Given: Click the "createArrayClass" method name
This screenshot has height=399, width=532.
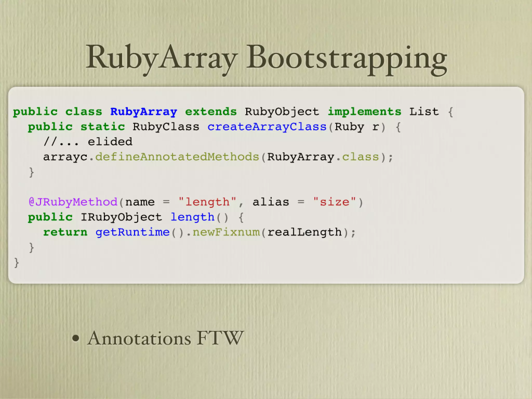Looking at the screenshot, I should click(267, 127).
